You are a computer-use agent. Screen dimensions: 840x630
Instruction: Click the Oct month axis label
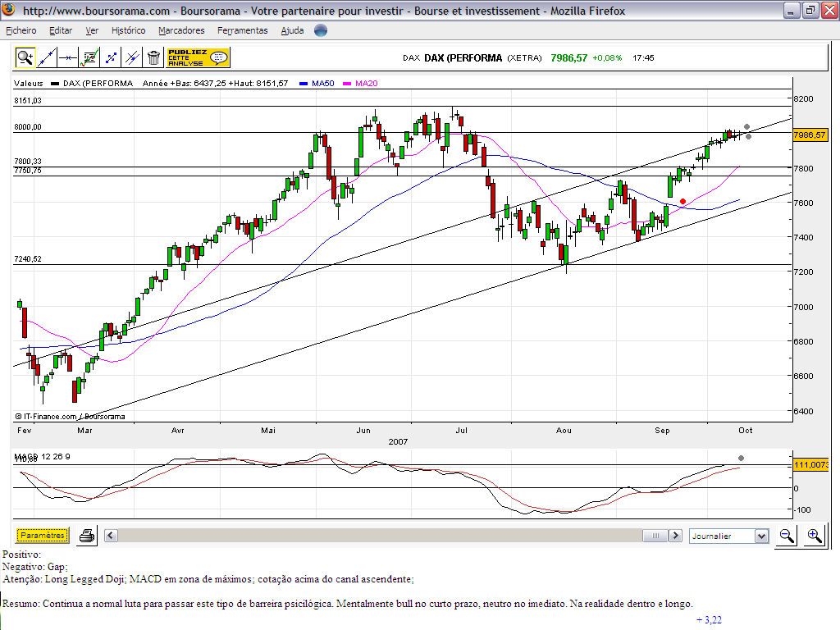click(745, 430)
